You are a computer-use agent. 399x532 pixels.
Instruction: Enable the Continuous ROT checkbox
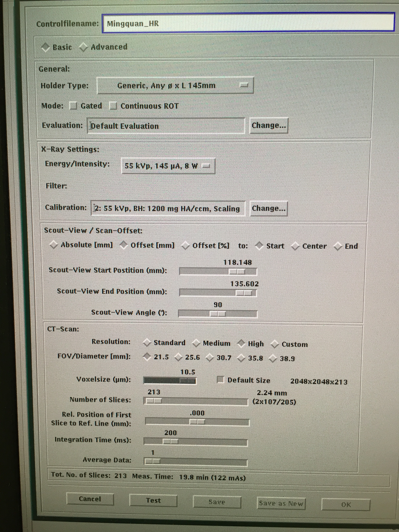coord(113,106)
